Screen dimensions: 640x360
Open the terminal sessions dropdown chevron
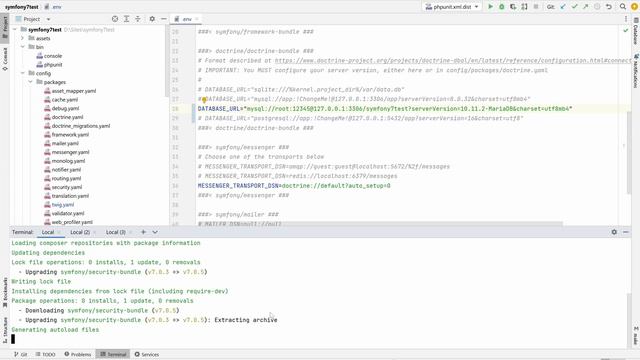click(x=155, y=232)
